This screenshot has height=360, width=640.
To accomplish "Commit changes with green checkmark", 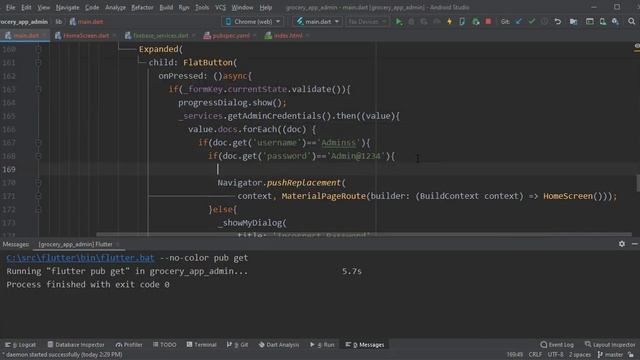I will [x=531, y=22].
